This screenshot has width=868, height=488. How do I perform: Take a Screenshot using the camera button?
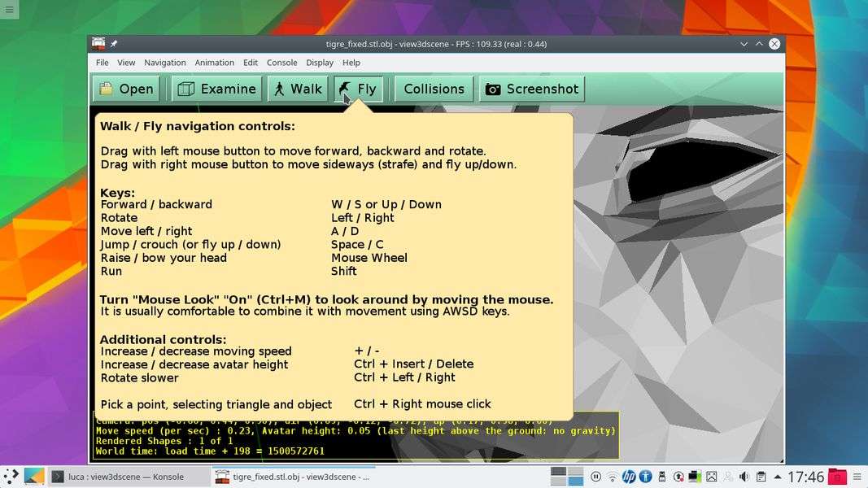533,89
